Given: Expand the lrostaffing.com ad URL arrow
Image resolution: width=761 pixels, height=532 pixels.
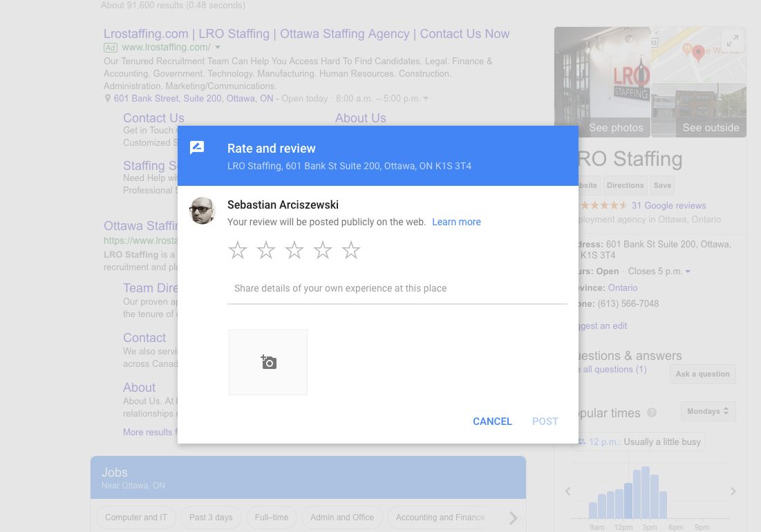Looking at the screenshot, I should click(x=218, y=48).
